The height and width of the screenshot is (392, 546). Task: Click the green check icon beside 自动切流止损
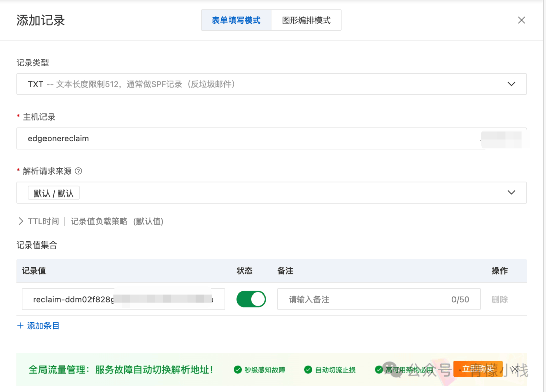(308, 370)
